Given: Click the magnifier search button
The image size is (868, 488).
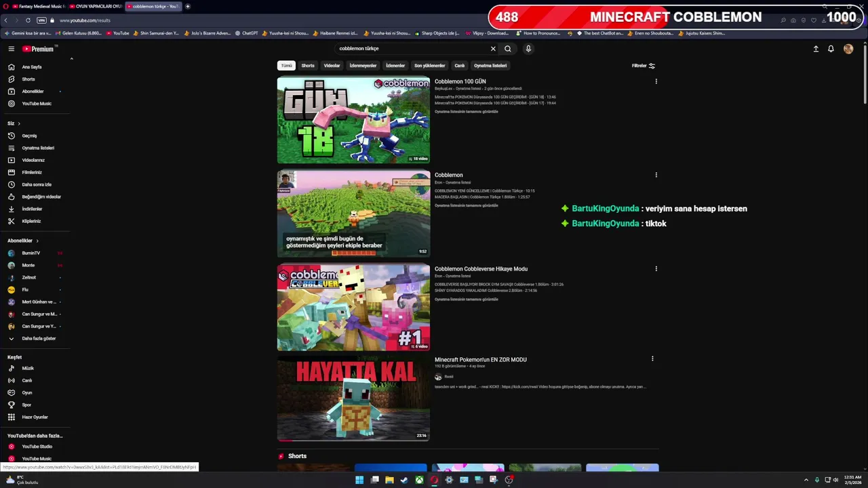Looking at the screenshot, I should point(507,49).
